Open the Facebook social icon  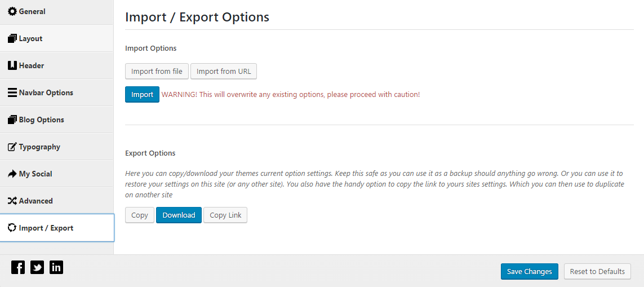point(18,267)
